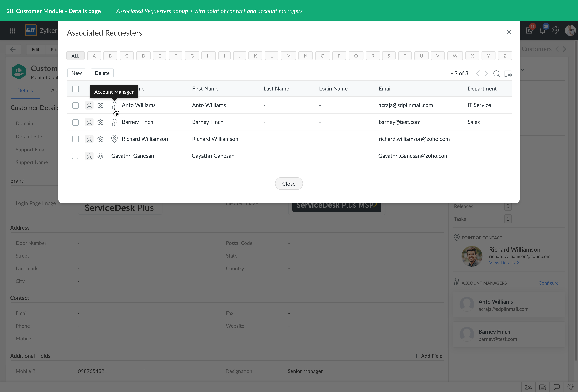Click user icon in Anto Williams row
This screenshot has height=392, width=578.
[x=89, y=105]
